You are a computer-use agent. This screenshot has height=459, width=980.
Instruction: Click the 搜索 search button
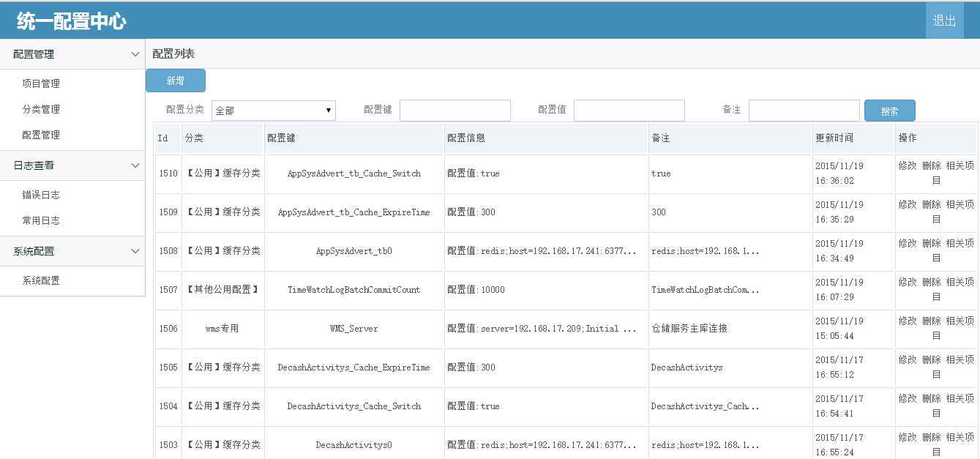(x=890, y=111)
